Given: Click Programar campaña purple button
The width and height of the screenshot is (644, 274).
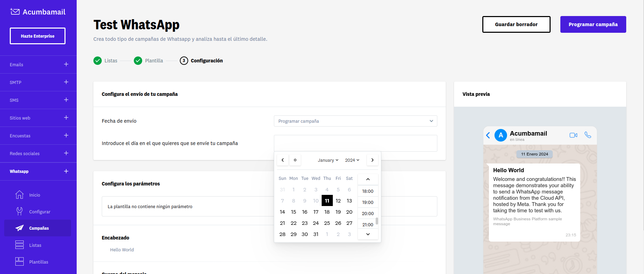Looking at the screenshot, I should 593,24.
